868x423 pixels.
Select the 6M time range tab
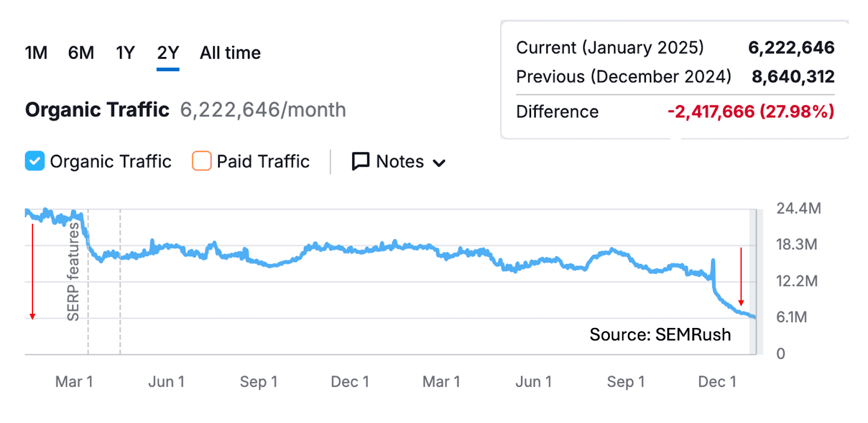[81, 53]
